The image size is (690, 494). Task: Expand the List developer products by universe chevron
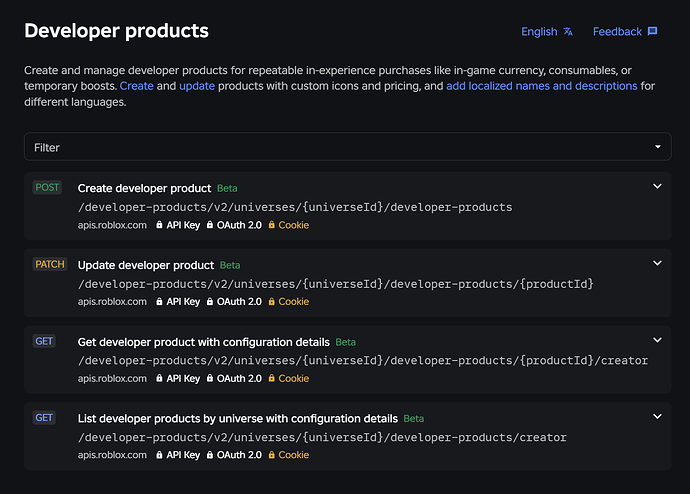coord(657,417)
